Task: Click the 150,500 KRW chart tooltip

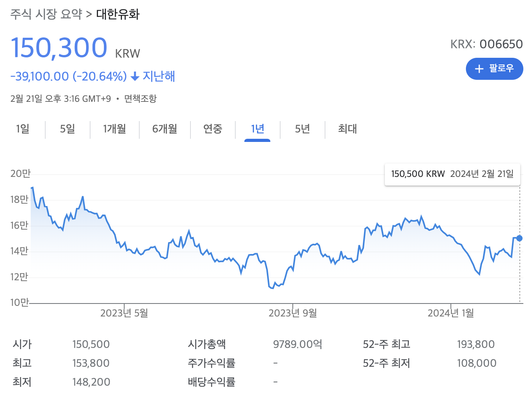Action: click(x=453, y=174)
